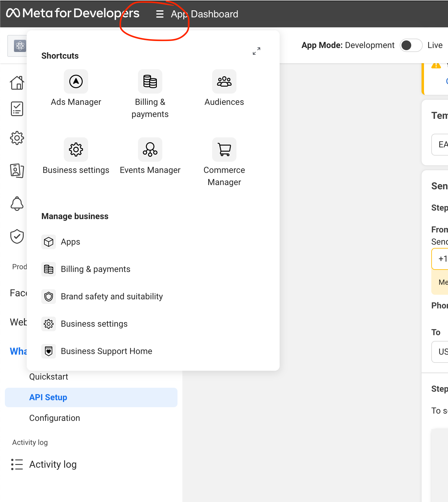Open Ads Manager shortcut
This screenshot has width=448, height=502.
pos(76,88)
